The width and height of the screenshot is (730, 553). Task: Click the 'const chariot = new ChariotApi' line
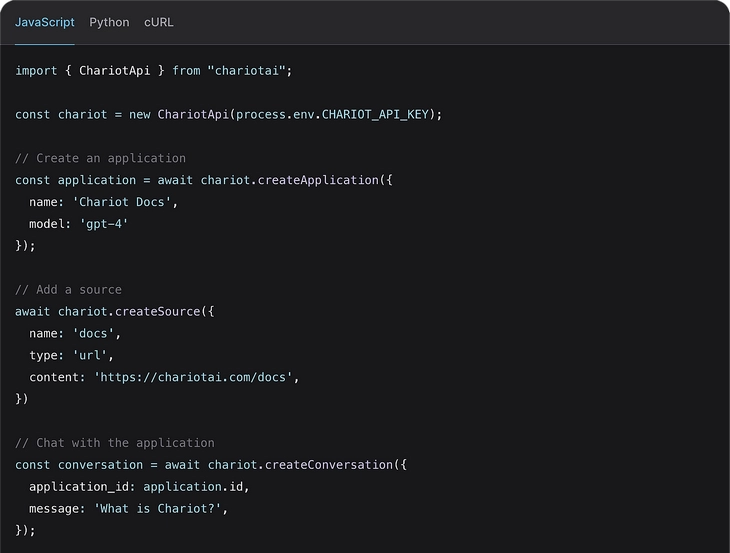click(x=229, y=115)
